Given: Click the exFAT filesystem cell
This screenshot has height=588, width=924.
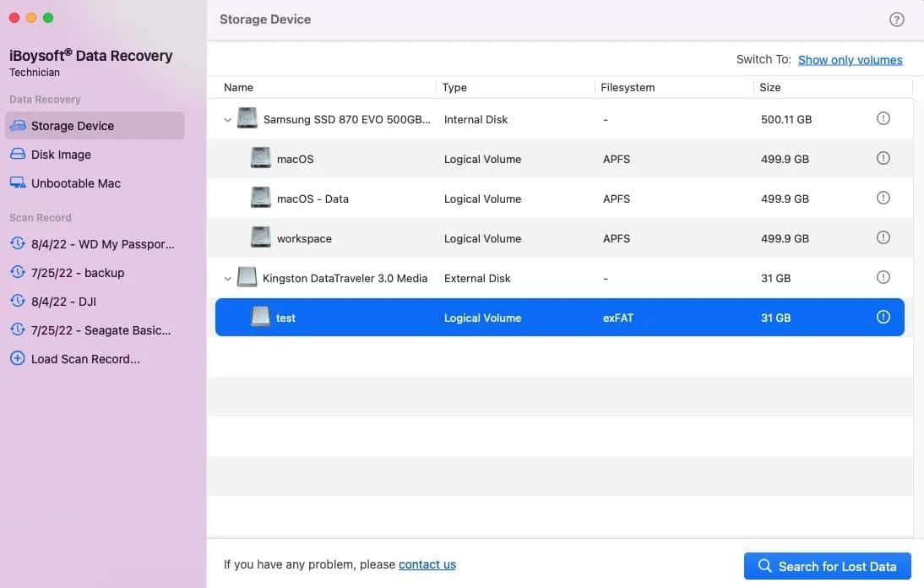Looking at the screenshot, I should (x=618, y=318).
